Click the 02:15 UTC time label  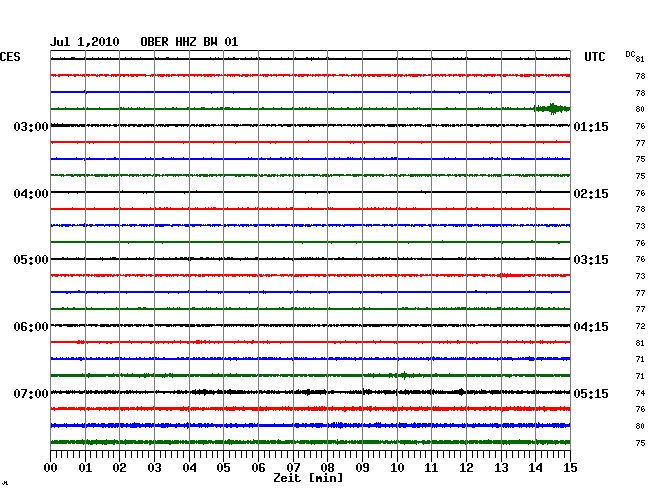[591, 194]
